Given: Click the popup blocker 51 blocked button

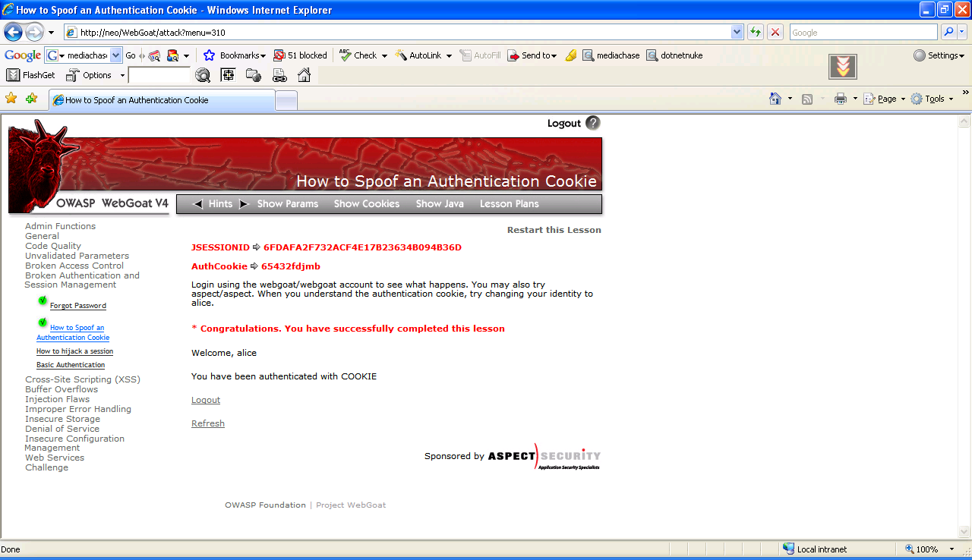Looking at the screenshot, I should (x=300, y=55).
